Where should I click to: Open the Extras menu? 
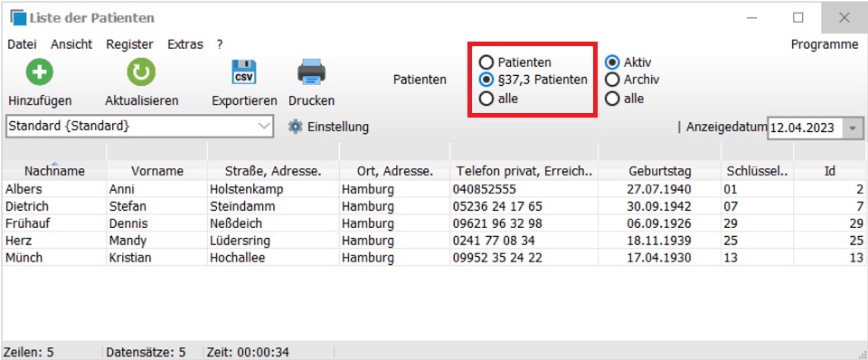[185, 44]
